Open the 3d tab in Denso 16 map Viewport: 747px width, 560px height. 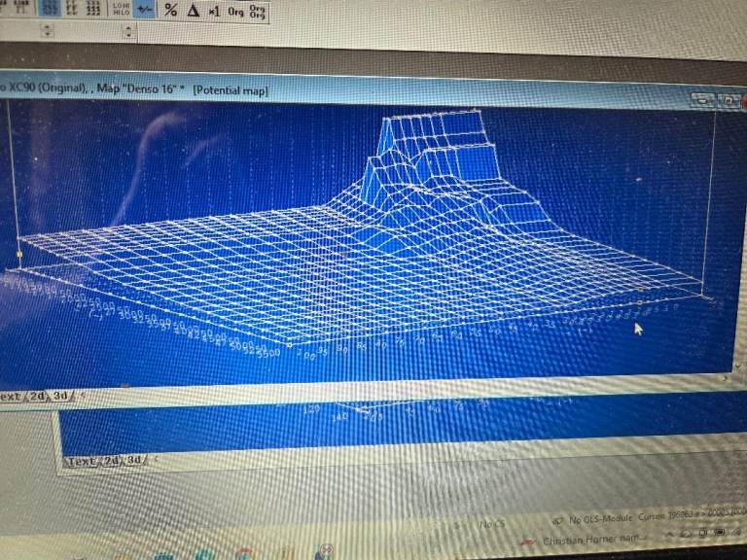pyautogui.click(x=61, y=396)
